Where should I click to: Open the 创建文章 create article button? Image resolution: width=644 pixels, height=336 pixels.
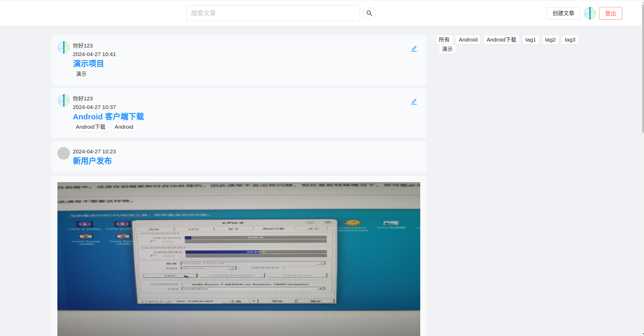coord(563,13)
